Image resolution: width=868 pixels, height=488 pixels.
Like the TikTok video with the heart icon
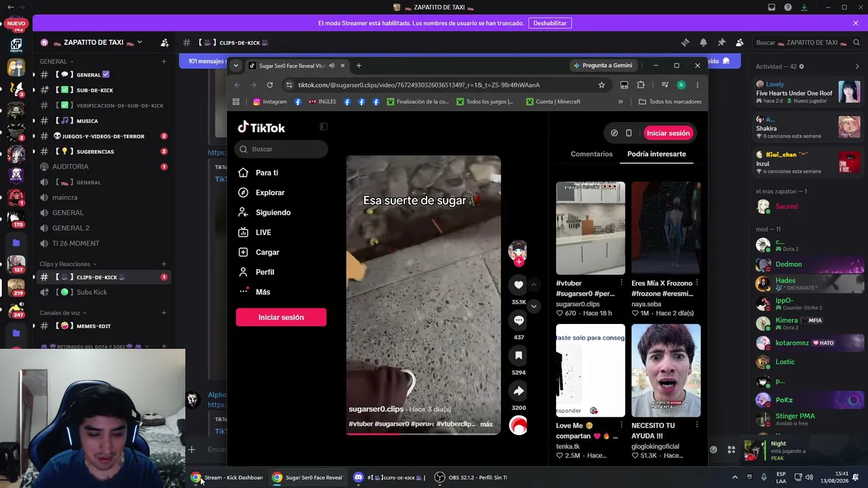click(519, 285)
